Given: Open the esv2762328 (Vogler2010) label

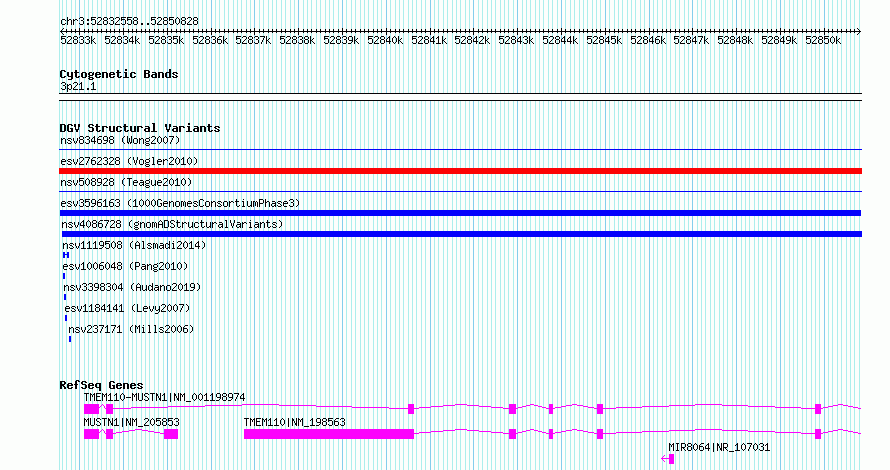Looking at the screenshot, I should (x=129, y=161).
